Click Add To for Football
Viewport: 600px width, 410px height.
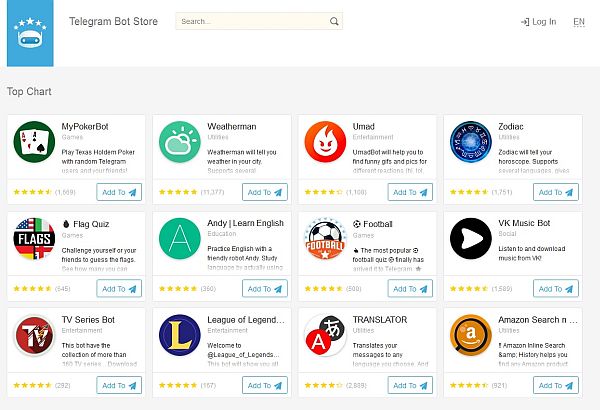pos(410,289)
